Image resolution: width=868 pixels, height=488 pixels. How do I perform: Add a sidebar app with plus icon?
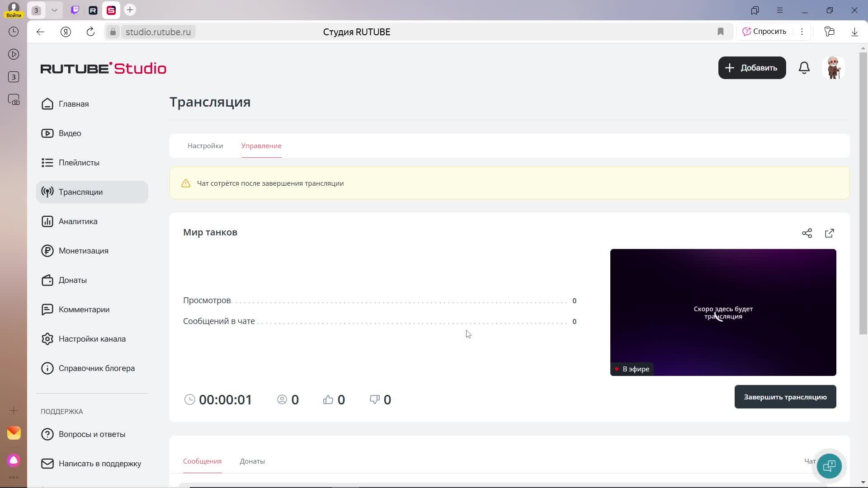[14, 410]
